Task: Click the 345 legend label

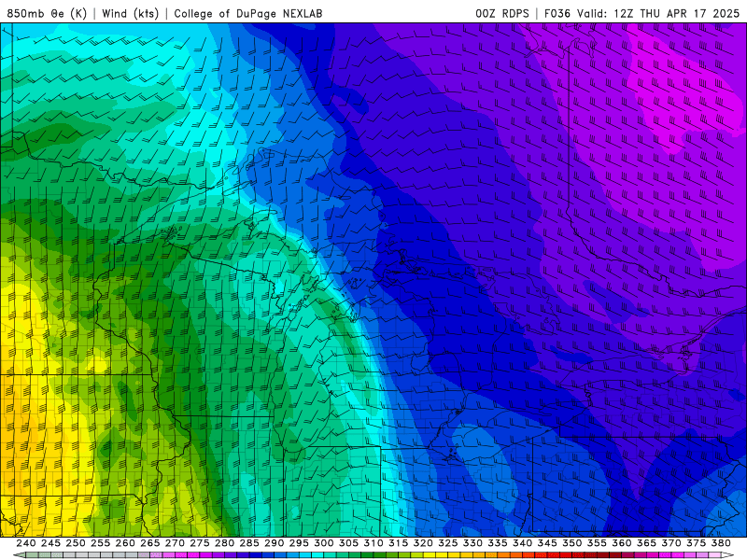Action: (x=547, y=543)
